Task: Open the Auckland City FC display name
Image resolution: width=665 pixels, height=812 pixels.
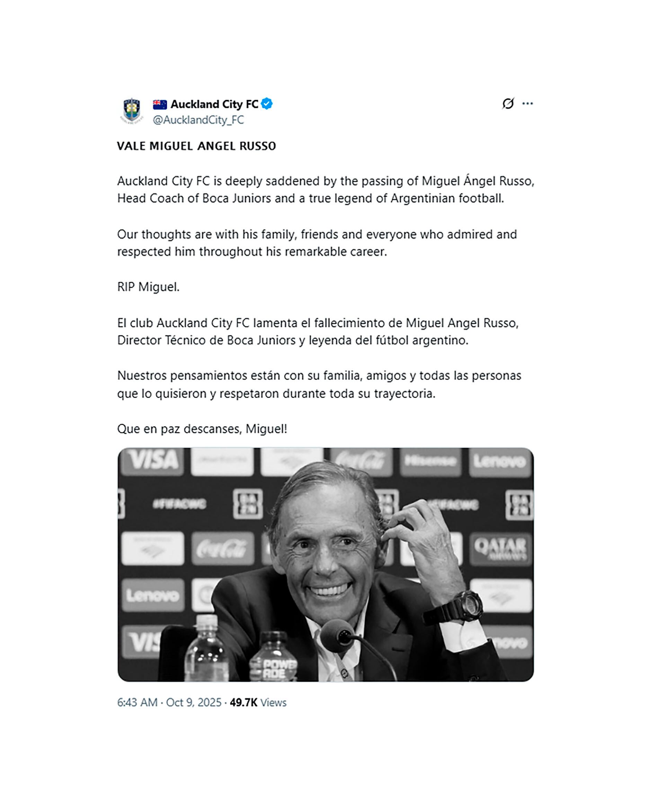Action: point(214,104)
